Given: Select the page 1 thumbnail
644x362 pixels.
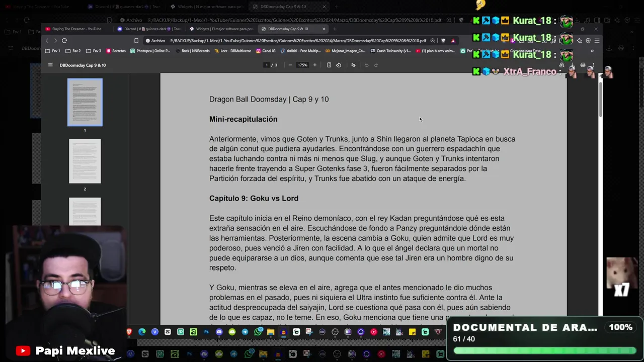Looking at the screenshot, I should tap(85, 102).
